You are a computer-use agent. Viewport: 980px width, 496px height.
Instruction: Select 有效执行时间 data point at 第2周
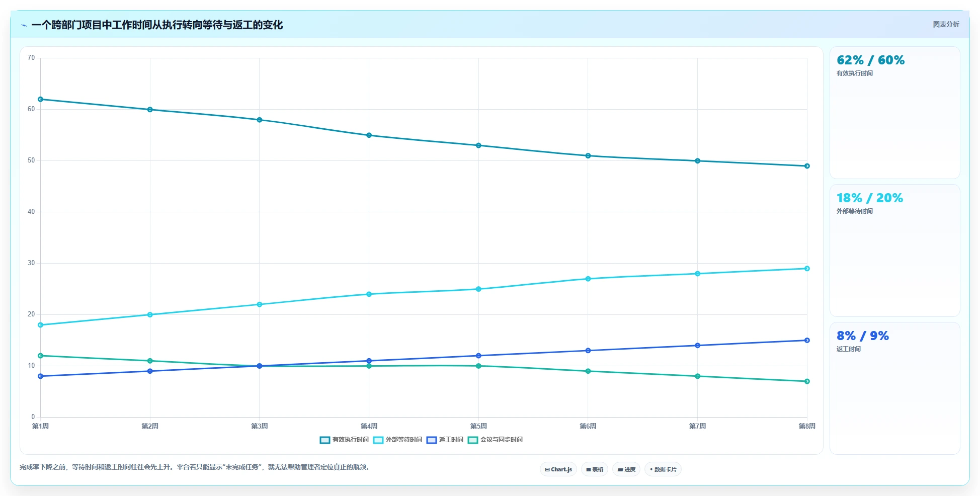150,110
